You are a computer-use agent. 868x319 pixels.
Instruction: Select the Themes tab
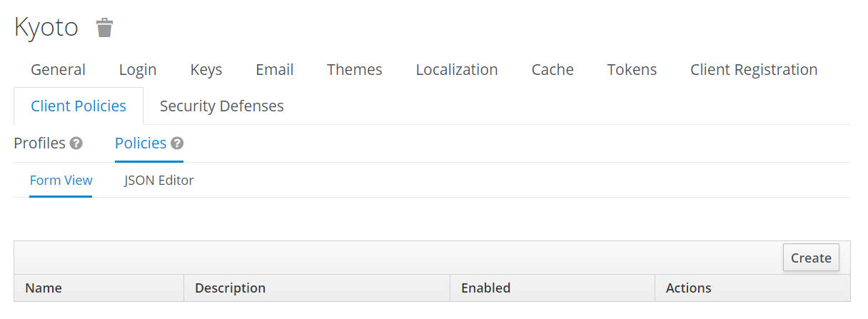point(355,69)
